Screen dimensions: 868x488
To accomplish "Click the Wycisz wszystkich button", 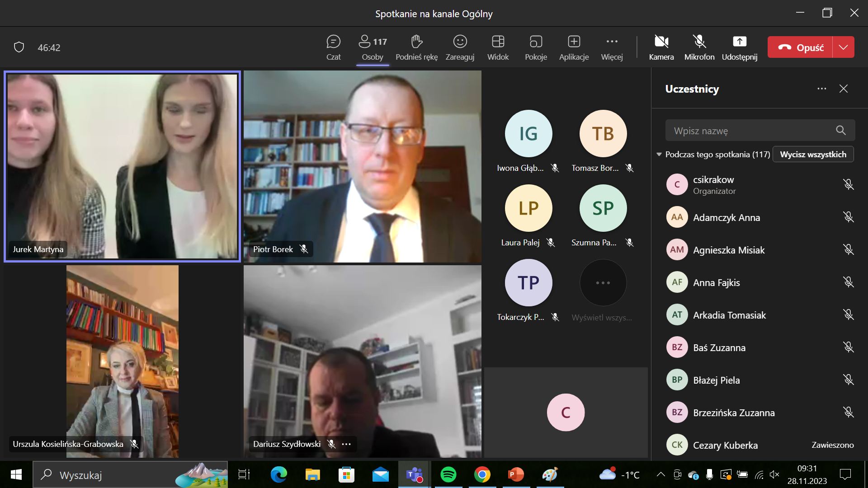I will click(813, 155).
